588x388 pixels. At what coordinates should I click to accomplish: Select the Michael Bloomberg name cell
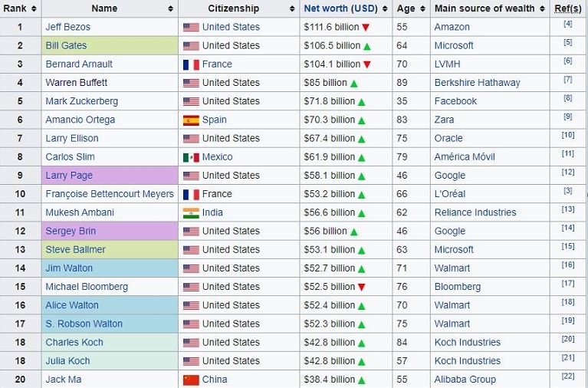[x=110, y=287]
